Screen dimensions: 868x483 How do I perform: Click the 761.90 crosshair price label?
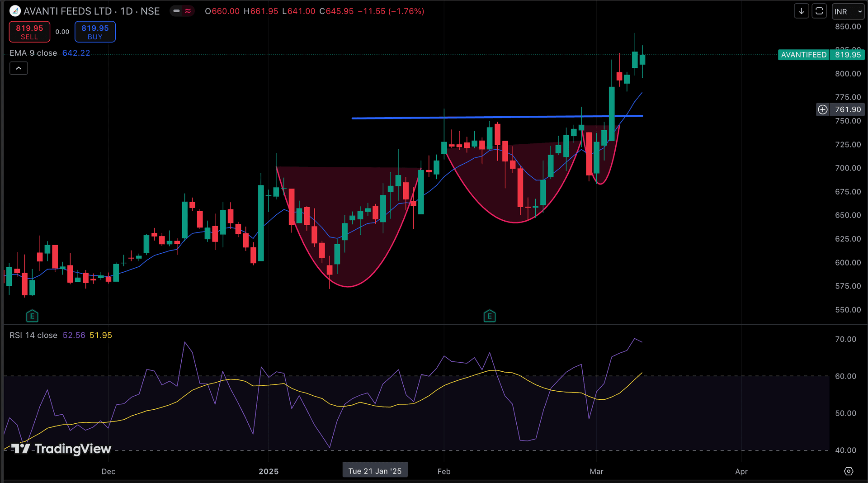pos(848,109)
